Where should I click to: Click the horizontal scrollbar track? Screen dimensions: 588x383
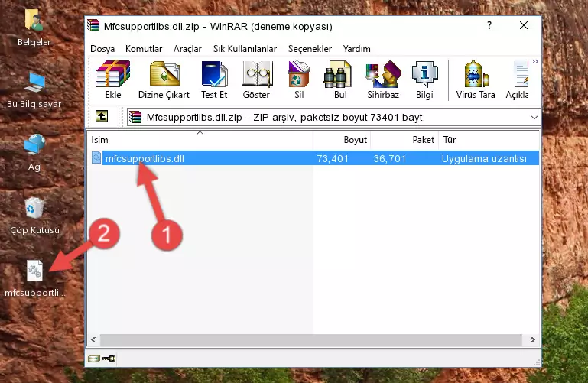pos(311,340)
